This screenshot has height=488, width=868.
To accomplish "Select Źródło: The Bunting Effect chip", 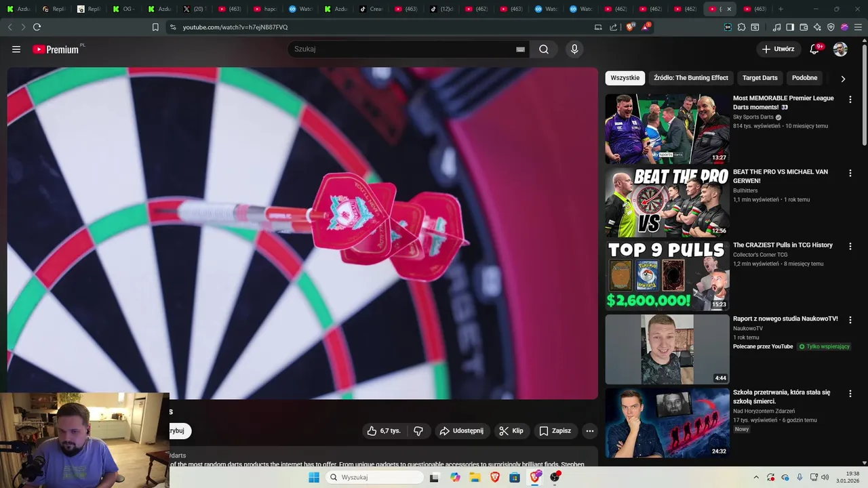I will pyautogui.click(x=690, y=78).
